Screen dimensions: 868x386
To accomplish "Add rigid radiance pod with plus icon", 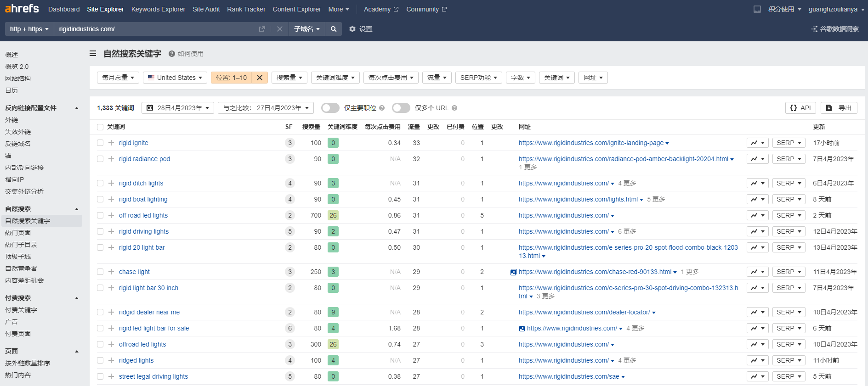I will tap(111, 159).
